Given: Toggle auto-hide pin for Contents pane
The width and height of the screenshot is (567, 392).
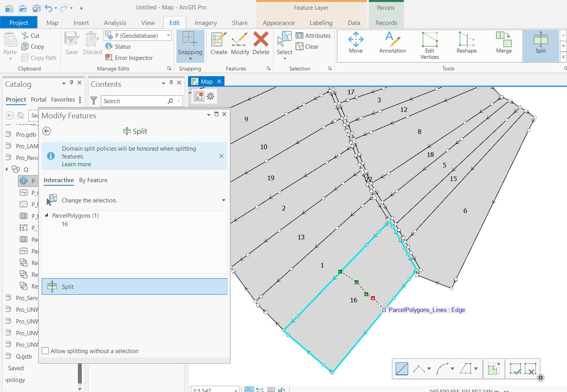Looking at the screenshot, I should click(x=171, y=83).
